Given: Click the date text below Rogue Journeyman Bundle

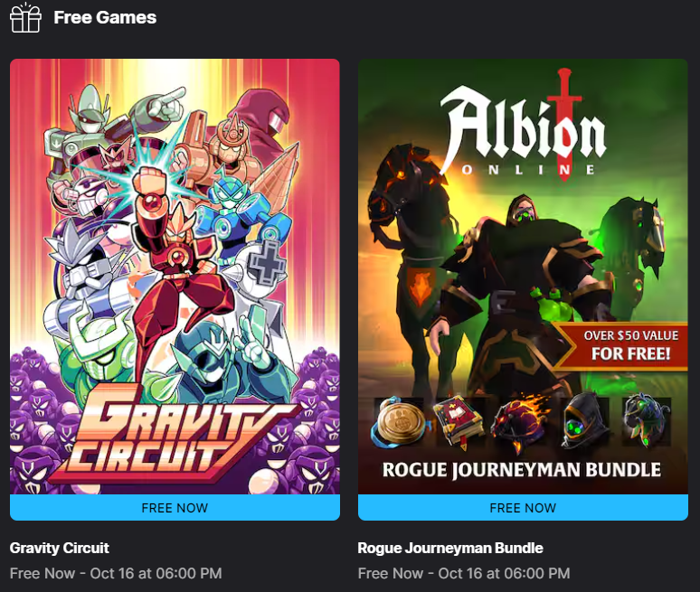Looking at the screenshot, I should coord(464,573).
